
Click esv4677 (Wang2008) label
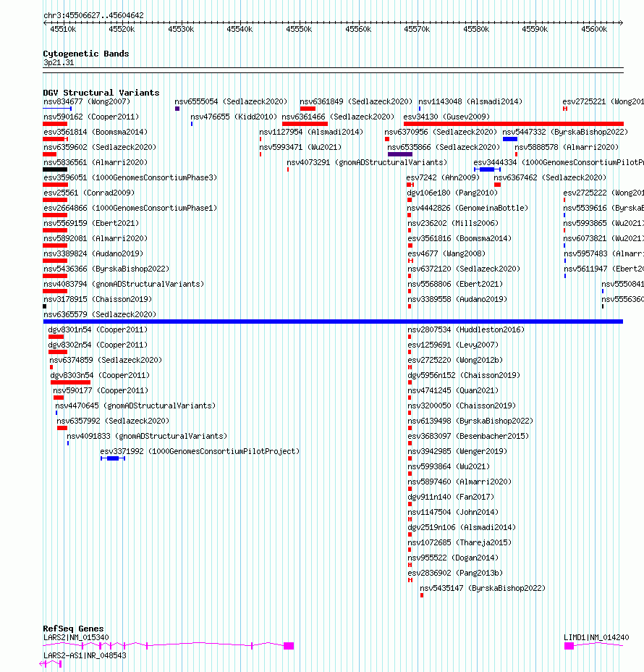coord(446,253)
